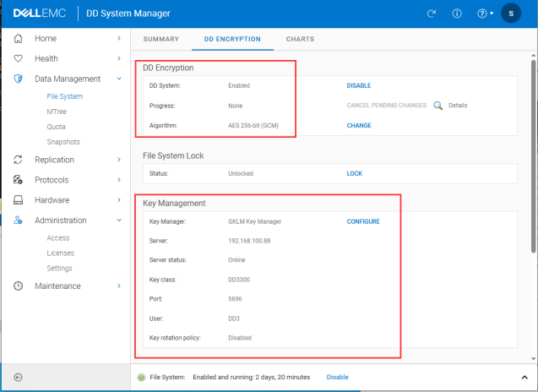
Task: Click the scrollbar down arrow
Action: coord(533,359)
